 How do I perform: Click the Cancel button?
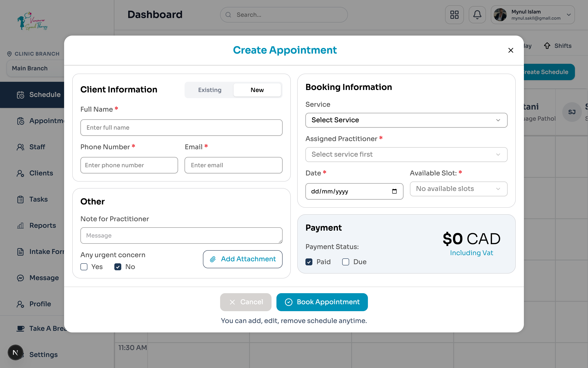coord(246,302)
